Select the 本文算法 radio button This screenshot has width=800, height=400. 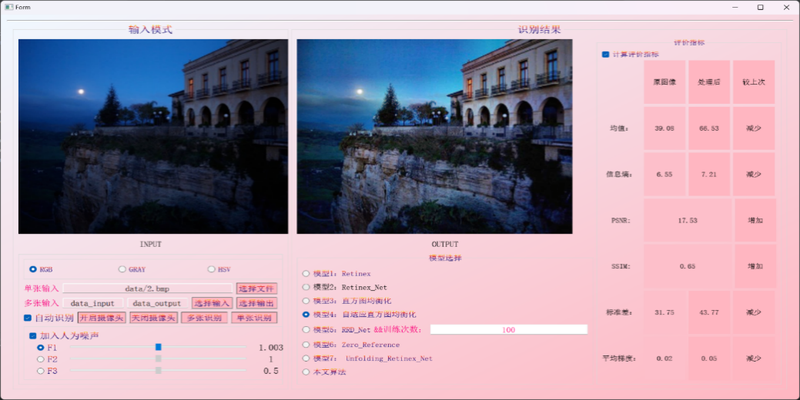click(x=306, y=372)
